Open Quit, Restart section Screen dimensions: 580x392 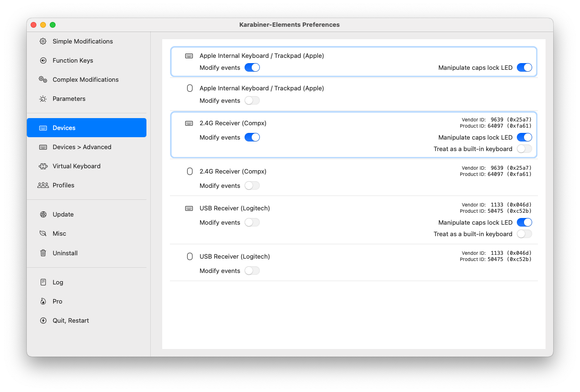tap(87, 320)
